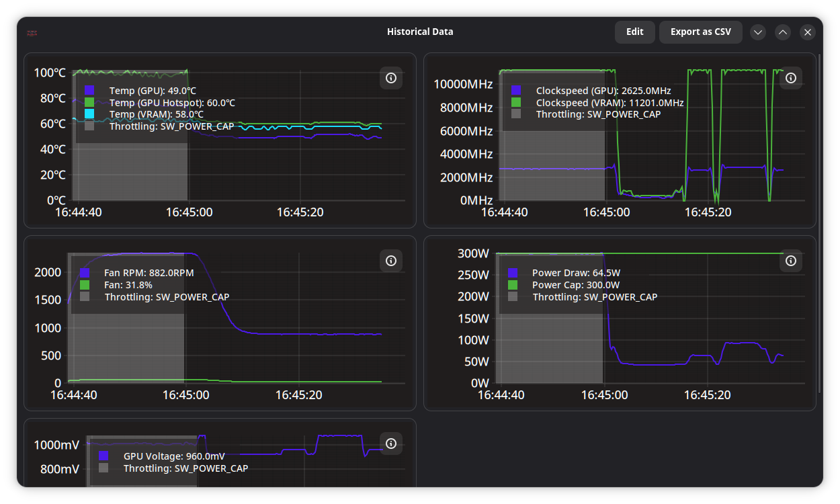The width and height of the screenshot is (840, 504).
Task: Close the Historical Data window
Action: click(x=808, y=32)
